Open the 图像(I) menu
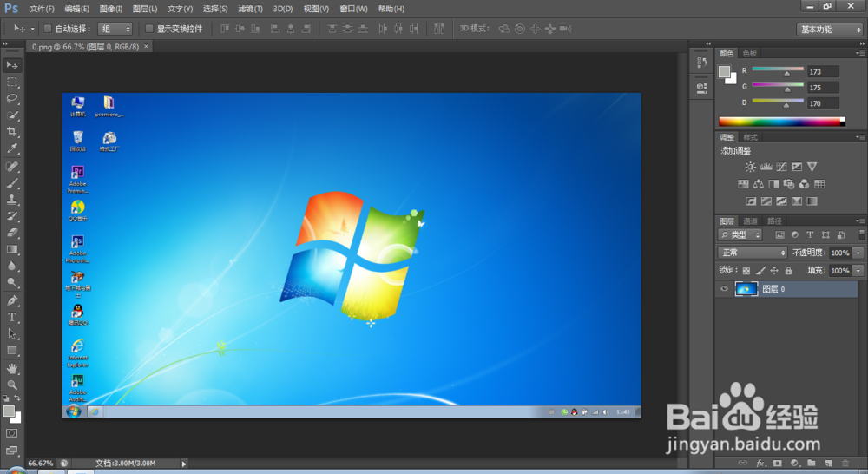Screen dimensions: 868x474 [111, 9]
